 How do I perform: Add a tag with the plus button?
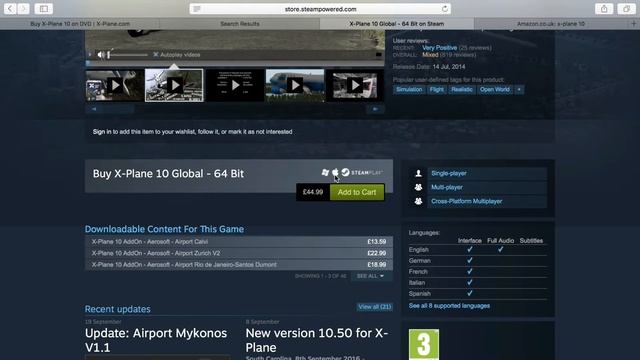pyautogui.click(x=519, y=89)
